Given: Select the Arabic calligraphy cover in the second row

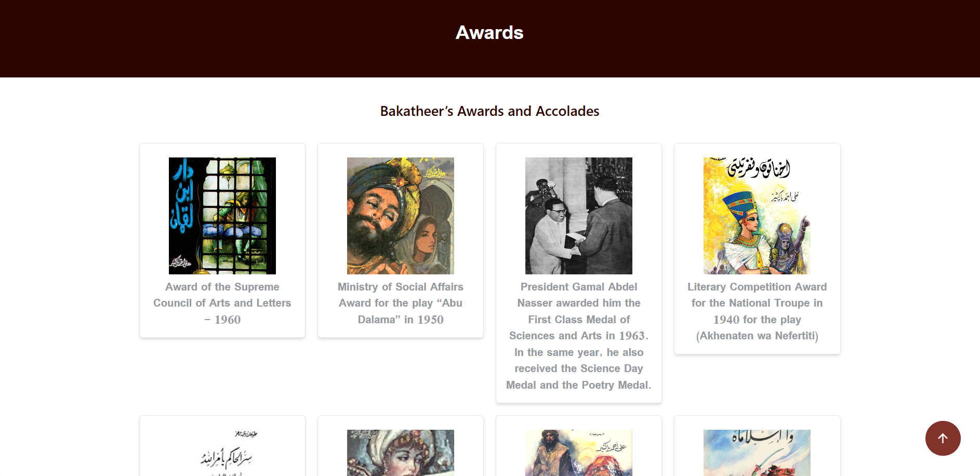Looking at the screenshot, I should pyautogui.click(x=222, y=453).
